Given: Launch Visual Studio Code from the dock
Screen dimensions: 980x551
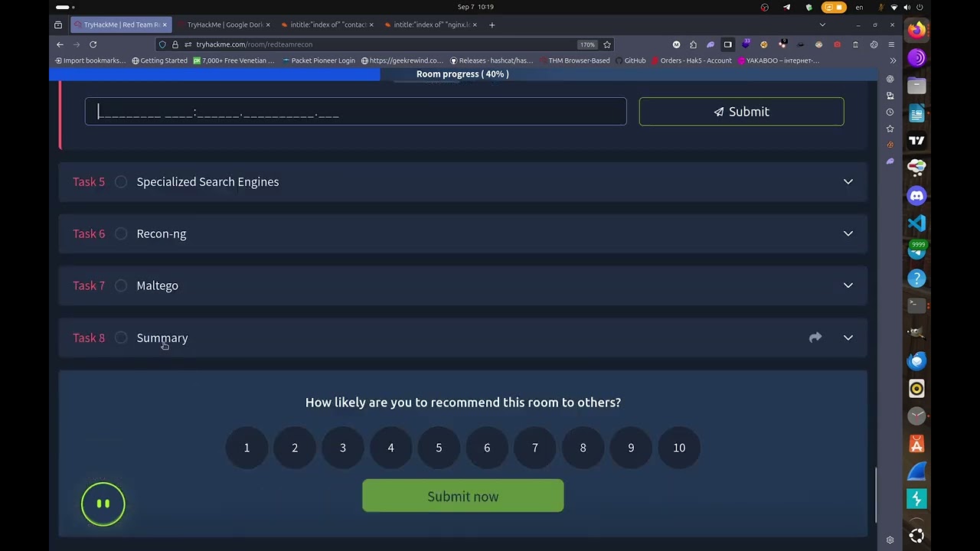Looking at the screenshot, I should click(x=916, y=223).
